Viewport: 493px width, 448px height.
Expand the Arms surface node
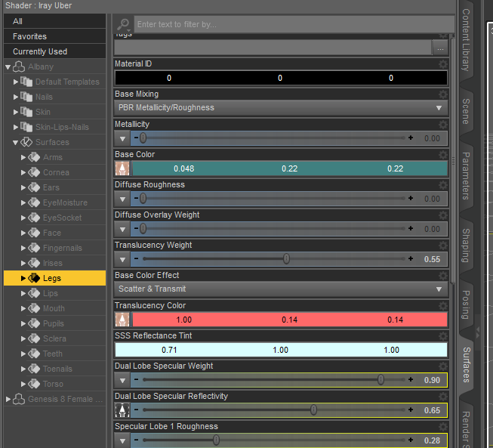23,157
